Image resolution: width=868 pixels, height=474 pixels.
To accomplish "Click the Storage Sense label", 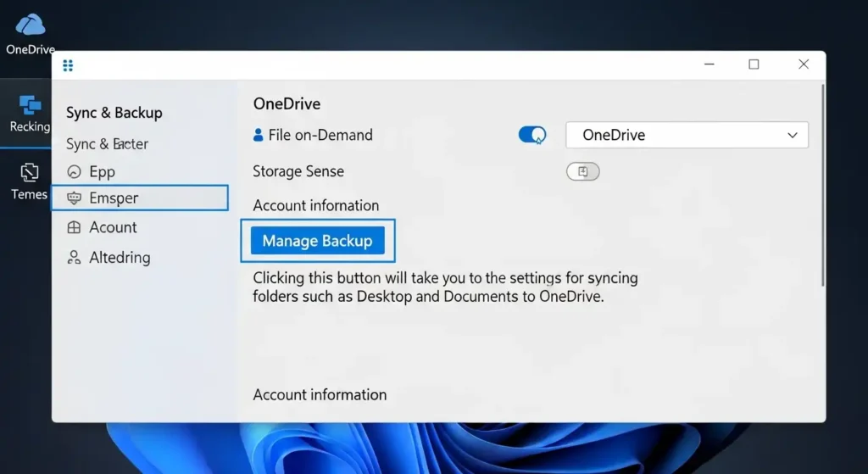I will (x=298, y=171).
